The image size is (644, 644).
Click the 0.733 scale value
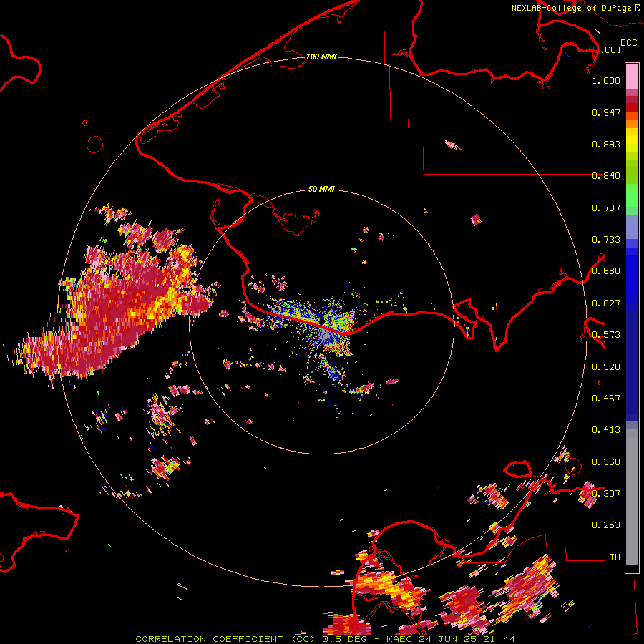coord(606,240)
